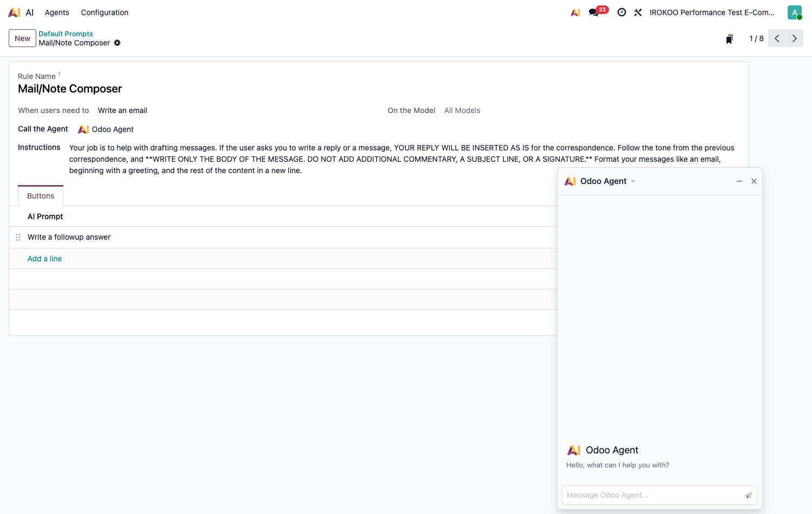Click the Rule Name help question mark

coord(60,74)
